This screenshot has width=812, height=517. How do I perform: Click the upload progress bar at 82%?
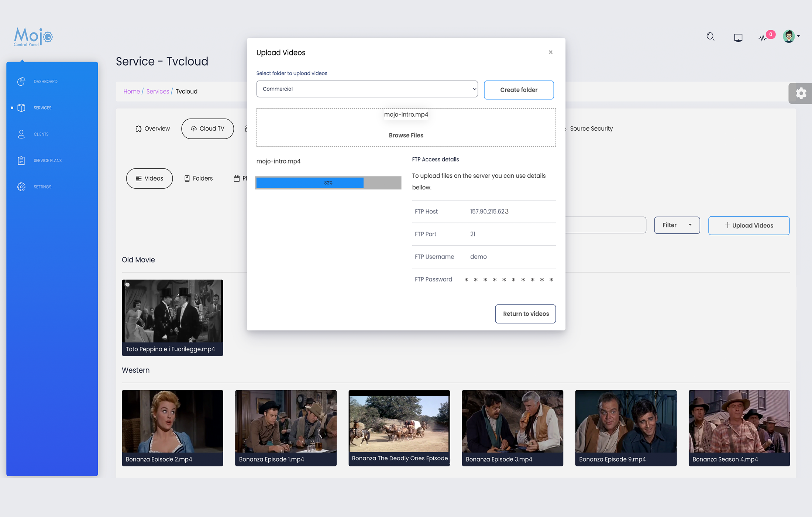(328, 182)
